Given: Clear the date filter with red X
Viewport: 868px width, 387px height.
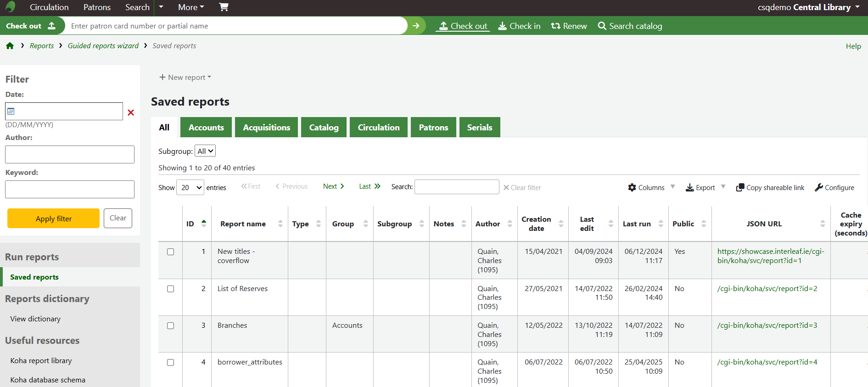Looking at the screenshot, I should pos(131,112).
